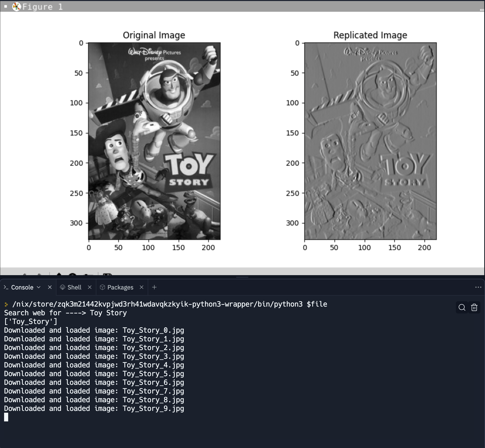This screenshot has height=448, width=485.
Task: Click the Toy_Story_8.jpg download line
Action: pos(94,400)
